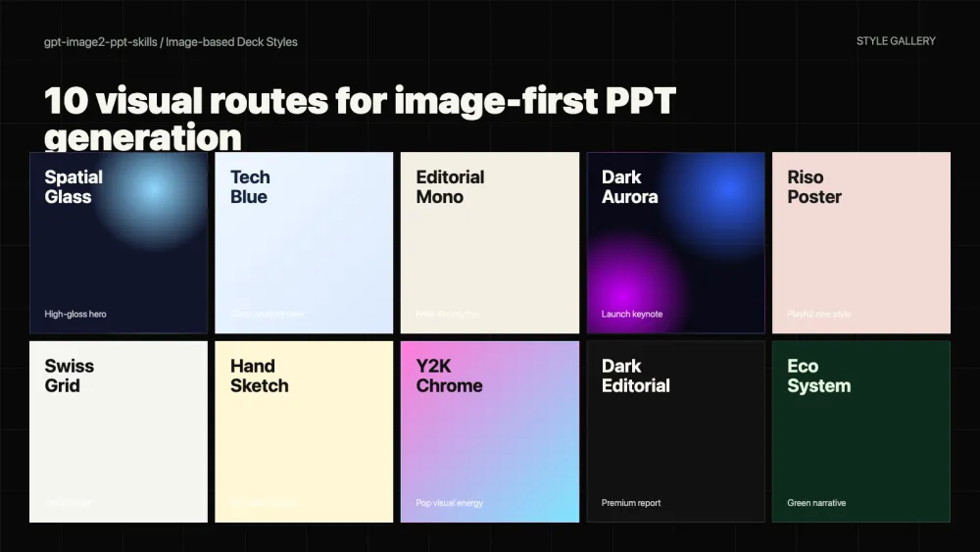
Task: Click the 'Premium report' caption
Action: pyautogui.click(x=630, y=503)
